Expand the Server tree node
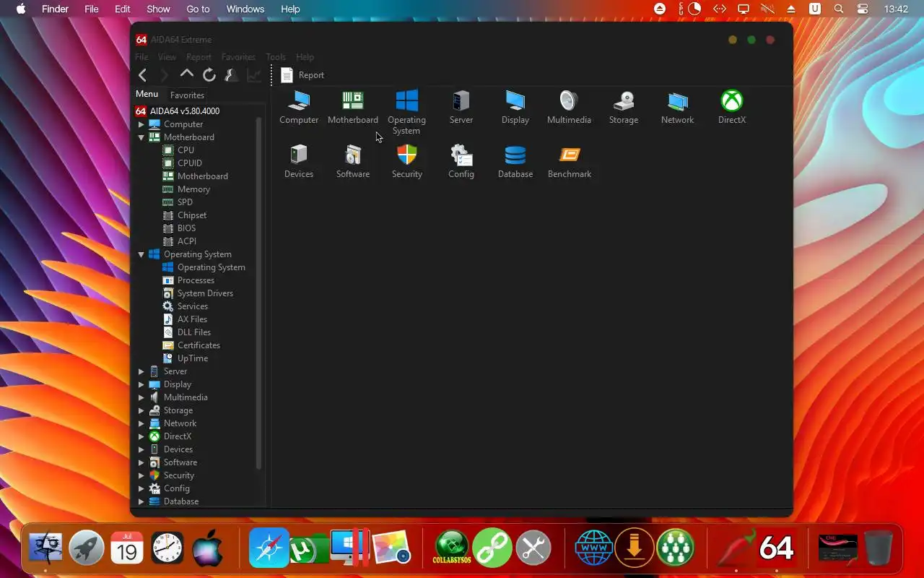The width and height of the screenshot is (924, 578). [x=141, y=371]
